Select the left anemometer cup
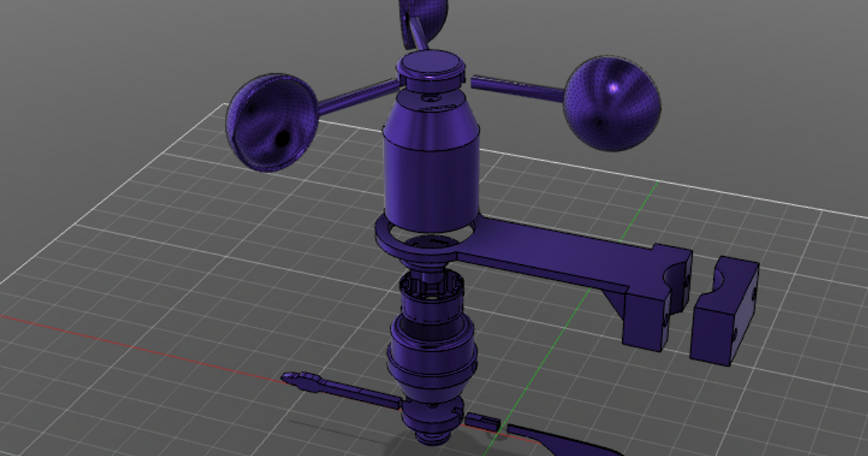The height and width of the screenshot is (456, 868). coord(271,122)
